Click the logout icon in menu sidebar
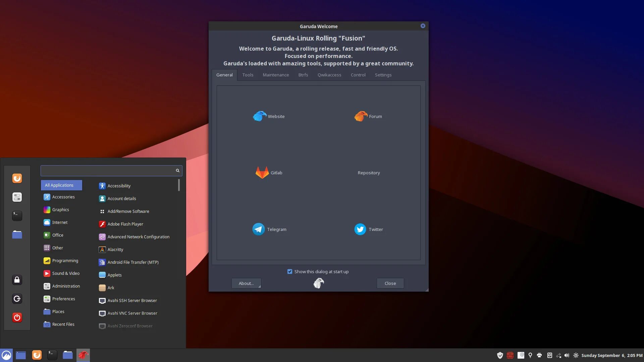644x362 pixels. tap(17, 298)
